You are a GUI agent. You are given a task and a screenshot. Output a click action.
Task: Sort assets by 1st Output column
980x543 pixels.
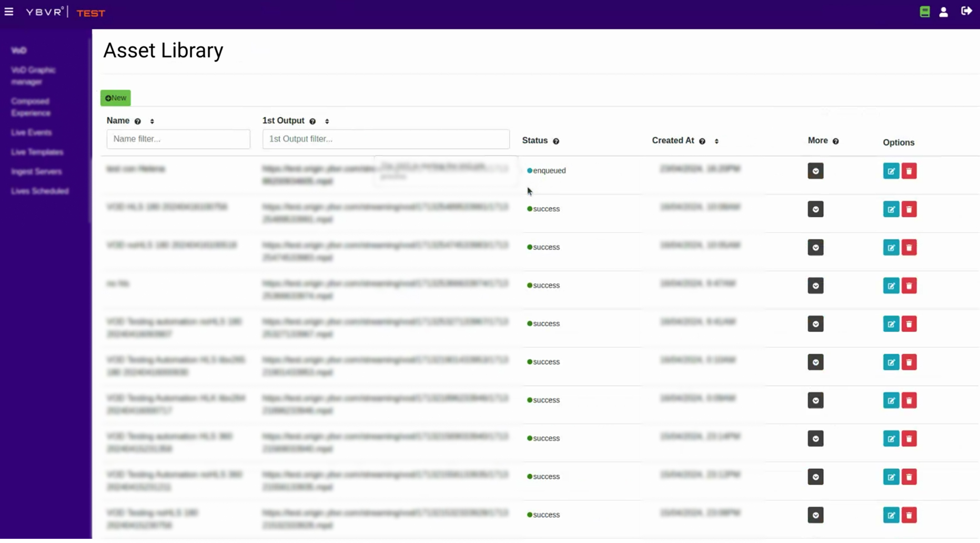click(x=327, y=122)
